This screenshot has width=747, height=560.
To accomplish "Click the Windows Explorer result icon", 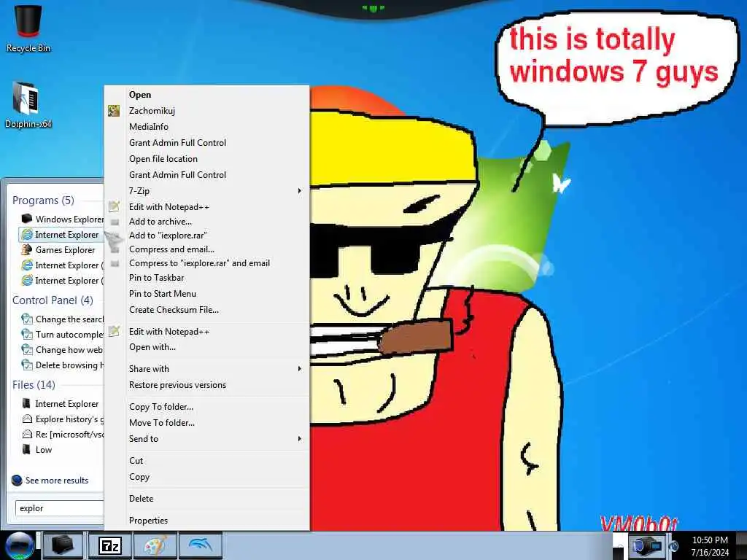I will click(27, 219).
